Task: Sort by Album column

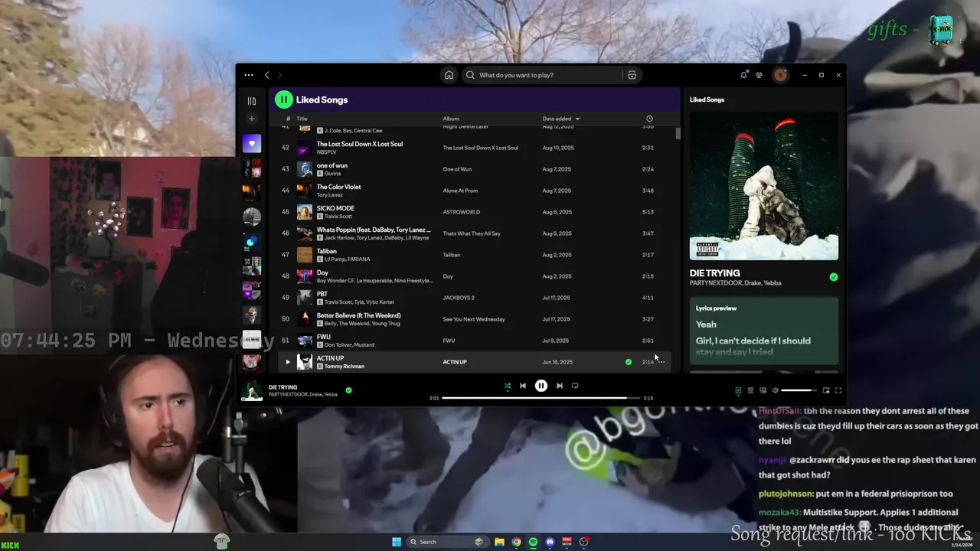Action: pos(451,119)
